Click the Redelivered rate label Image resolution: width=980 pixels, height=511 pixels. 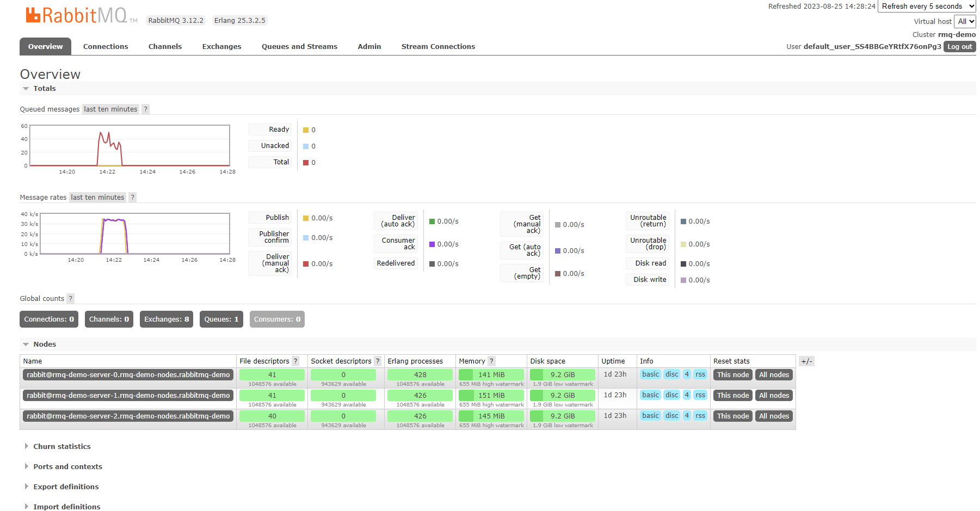(396, 263)
